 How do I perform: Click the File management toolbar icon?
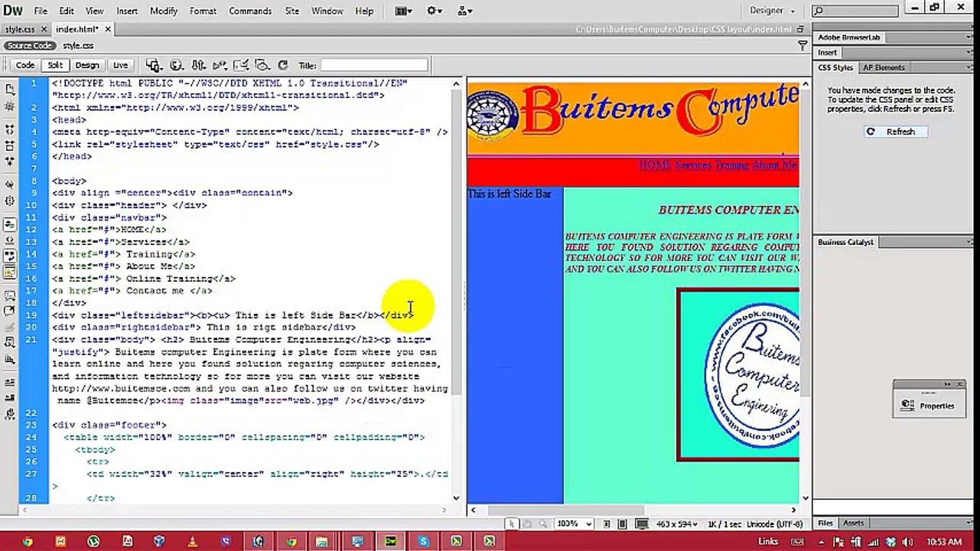point(198,65)
